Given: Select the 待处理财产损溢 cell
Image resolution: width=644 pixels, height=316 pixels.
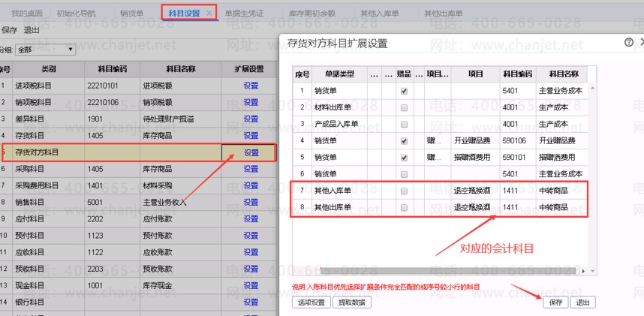Looking at the screenshot, I should pos(180,119).
